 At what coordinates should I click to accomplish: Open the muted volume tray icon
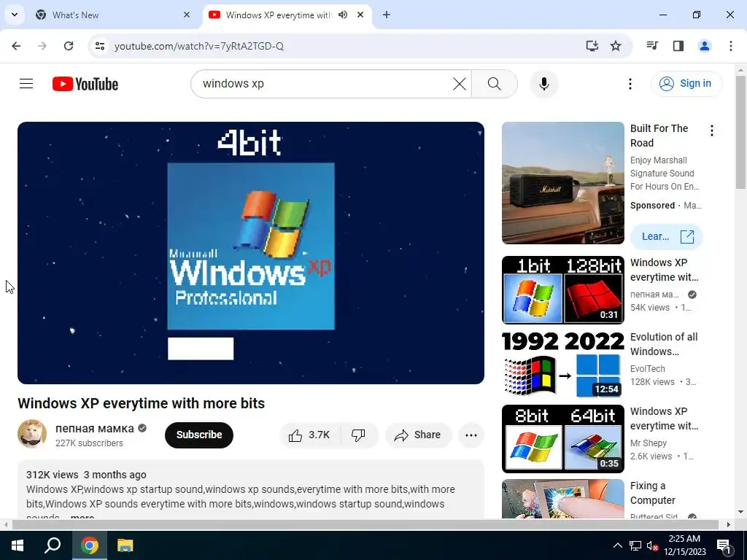tap(652, 545)
